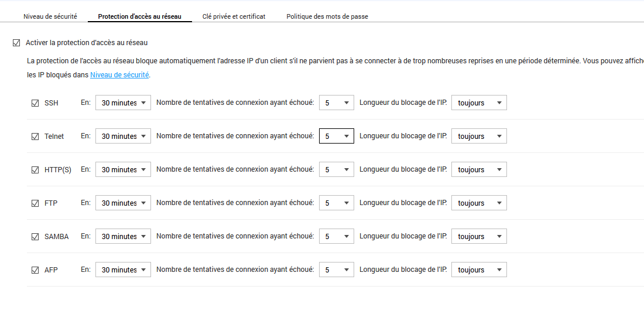Open the HTTP(S) 'toujours' block length dropdown

479,170
